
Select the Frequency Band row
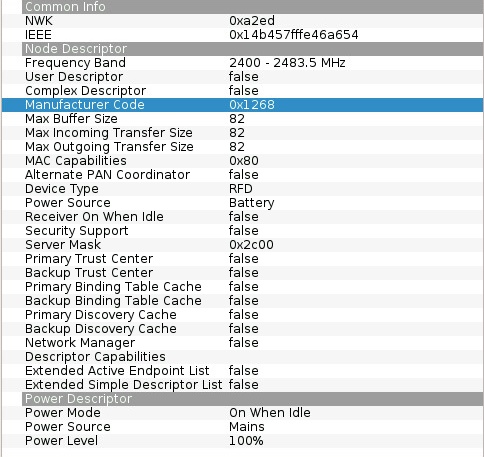point(243,63)
